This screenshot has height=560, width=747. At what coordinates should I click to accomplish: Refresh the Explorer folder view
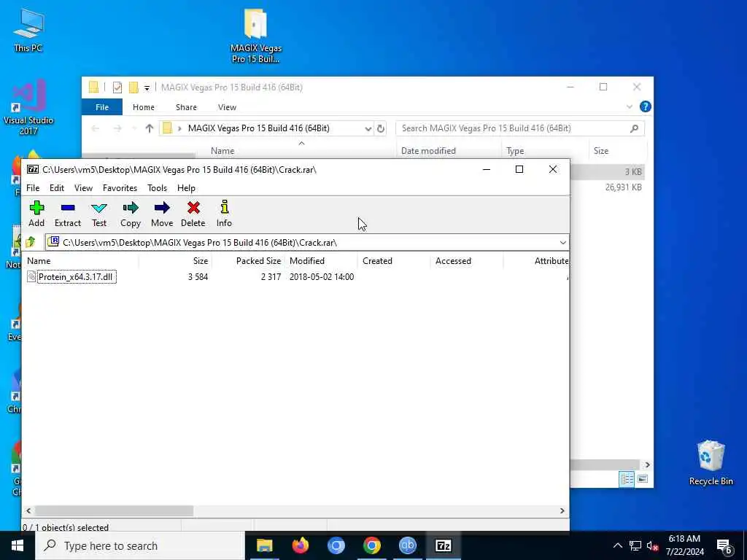[380, 128]
